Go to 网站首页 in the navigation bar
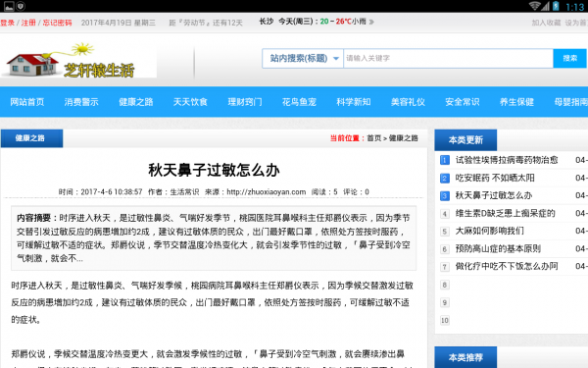588x368 pixels. click(27, 102)
